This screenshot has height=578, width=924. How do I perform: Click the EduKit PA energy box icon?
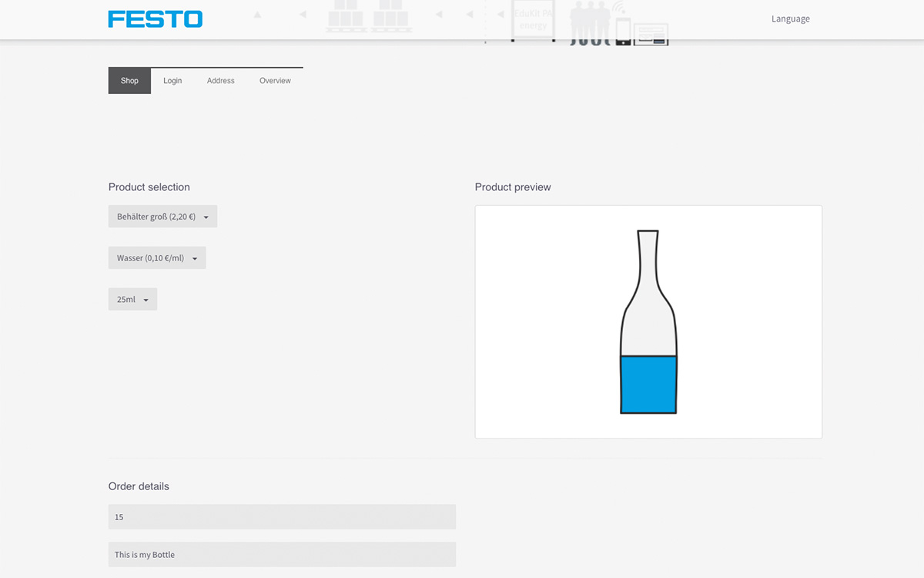point(533,21)
